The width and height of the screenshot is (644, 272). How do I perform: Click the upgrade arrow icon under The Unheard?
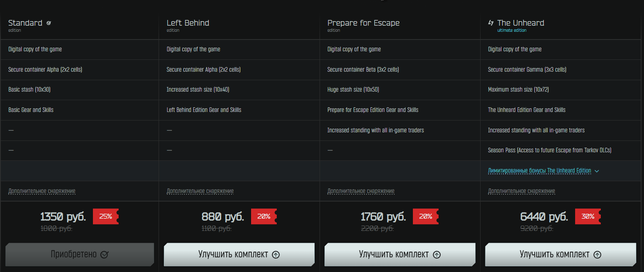pos(598,254)
